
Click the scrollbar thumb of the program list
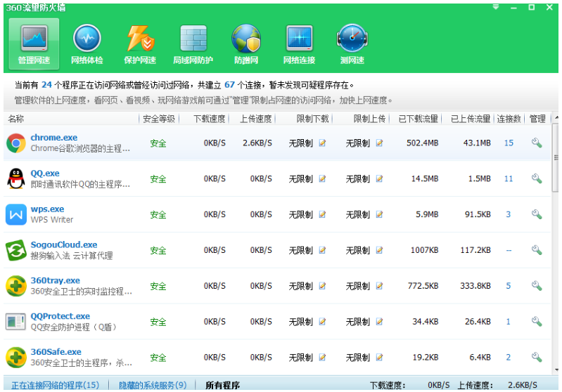coord(556,158)
